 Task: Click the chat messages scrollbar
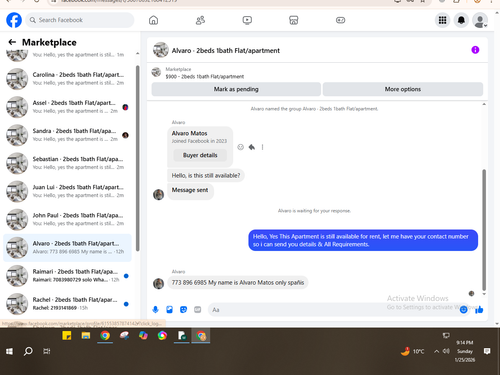(484, 230)
